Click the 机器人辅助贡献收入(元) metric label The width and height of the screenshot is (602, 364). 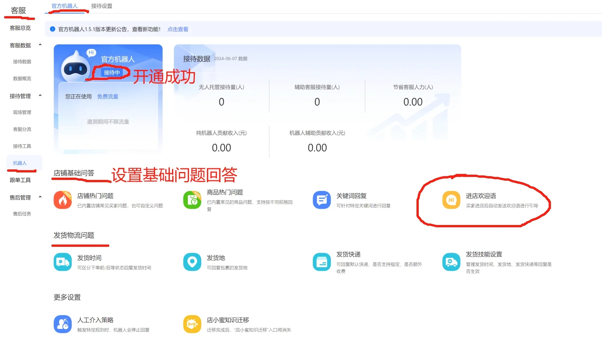click(x=317, y=133)
